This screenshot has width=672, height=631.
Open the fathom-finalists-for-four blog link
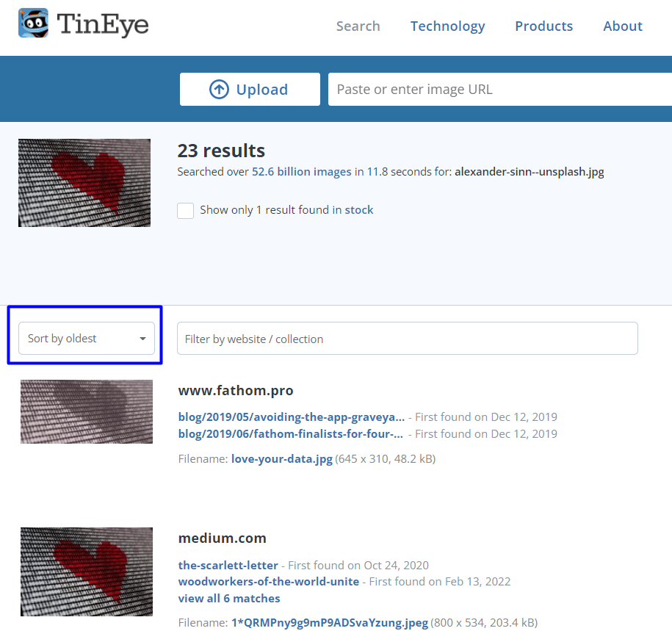pos(290,434)
